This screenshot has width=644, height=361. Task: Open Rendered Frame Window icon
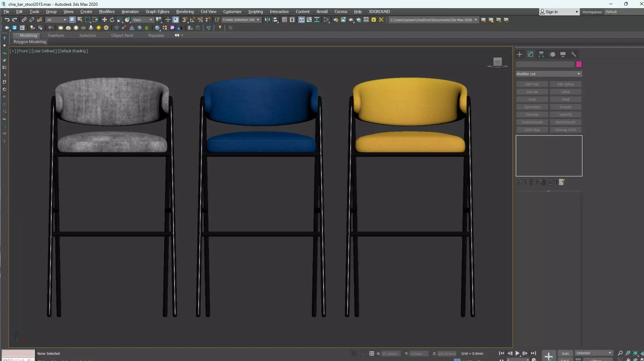tap(343, 20)
